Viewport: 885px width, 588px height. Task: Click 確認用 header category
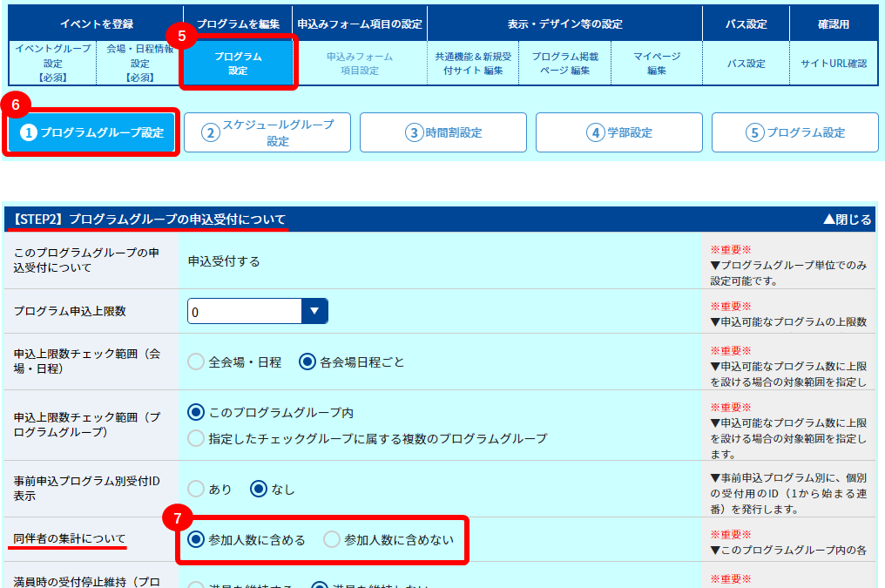[x=834, y=24]
